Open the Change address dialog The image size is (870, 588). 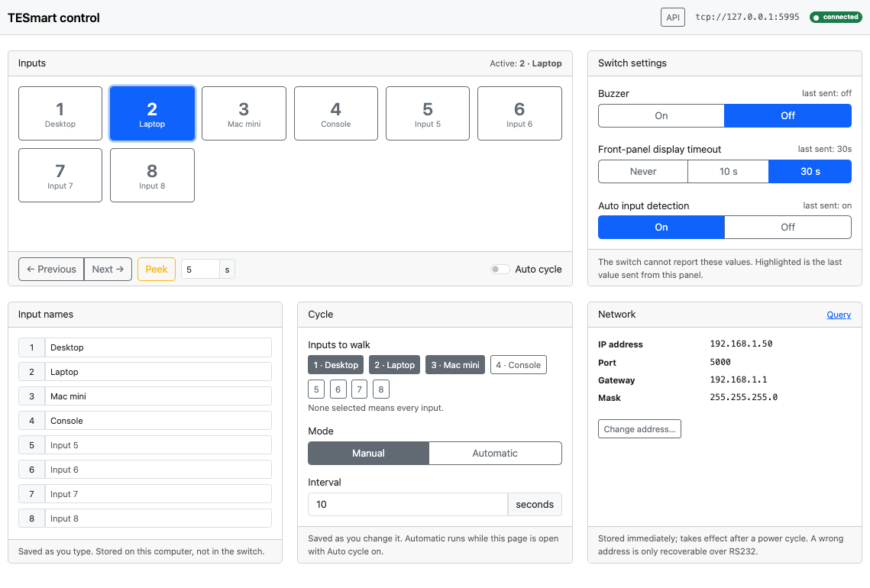click(639, 429)
